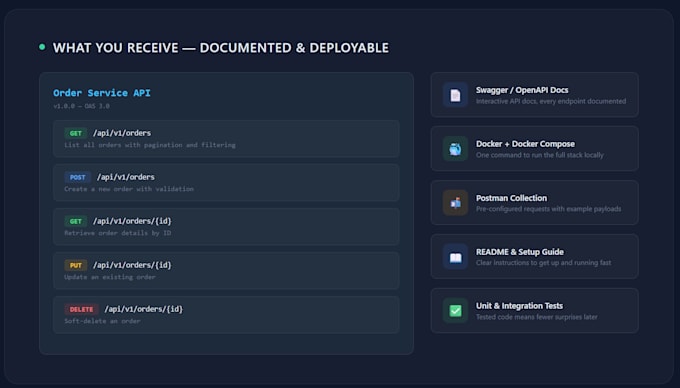Click the blue POST badge
This screenshot has height=388, width=680.
click(x=78, y=177)
